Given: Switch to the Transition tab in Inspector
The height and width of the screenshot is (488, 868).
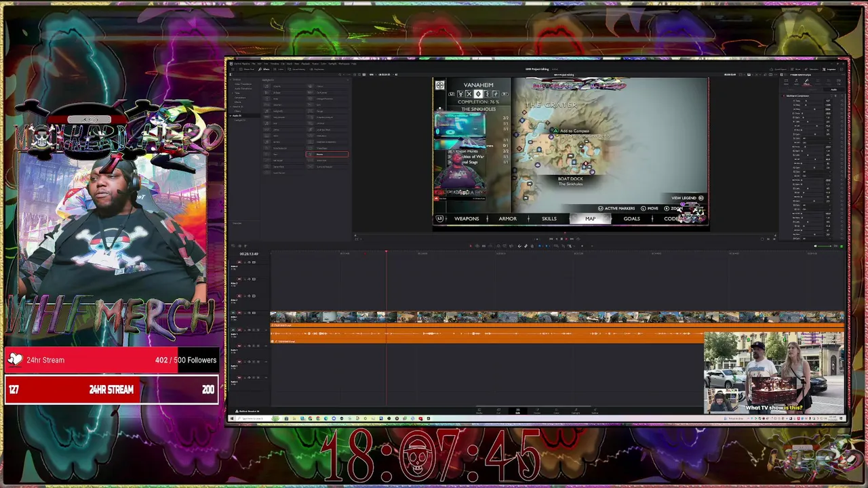Looking at the screenshot, I should [x=818, y=82].
